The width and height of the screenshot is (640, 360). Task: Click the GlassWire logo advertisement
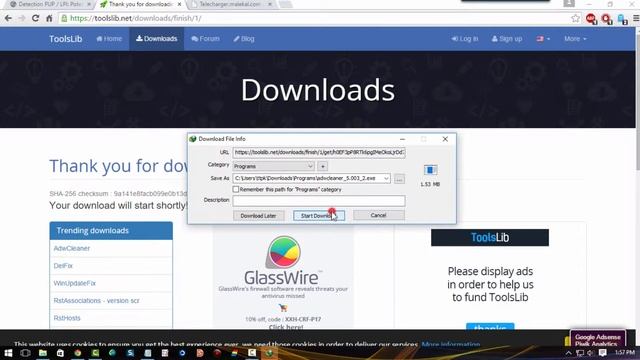pos(283,260)
